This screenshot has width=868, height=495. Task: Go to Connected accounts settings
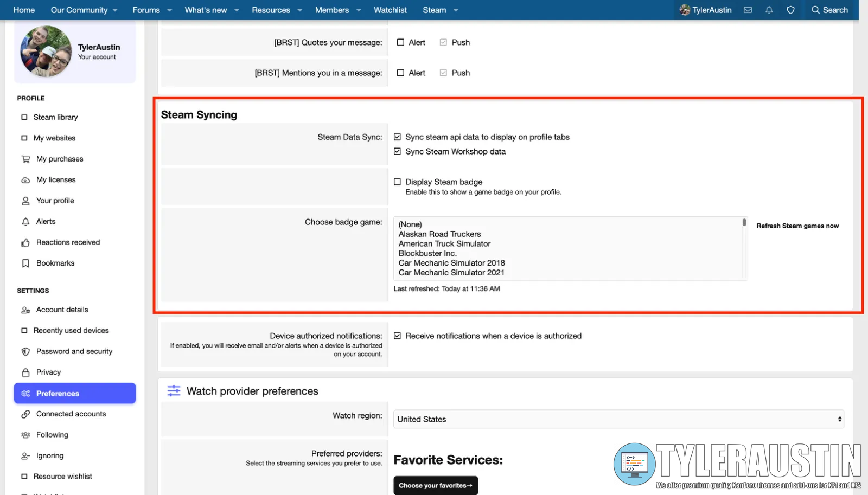[x=71, y=414]
